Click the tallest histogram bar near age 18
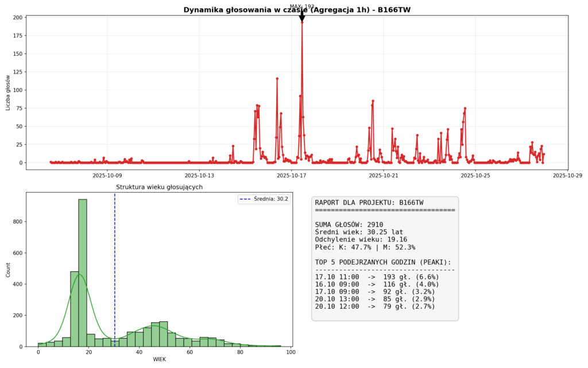588x368 pixels. point(83,273)
